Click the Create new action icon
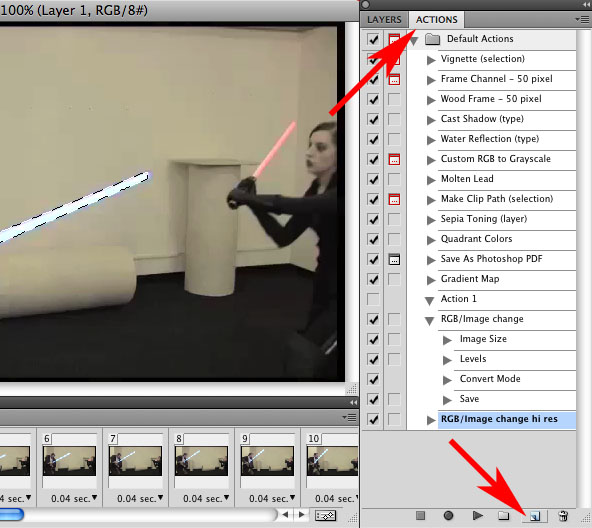 535,516
